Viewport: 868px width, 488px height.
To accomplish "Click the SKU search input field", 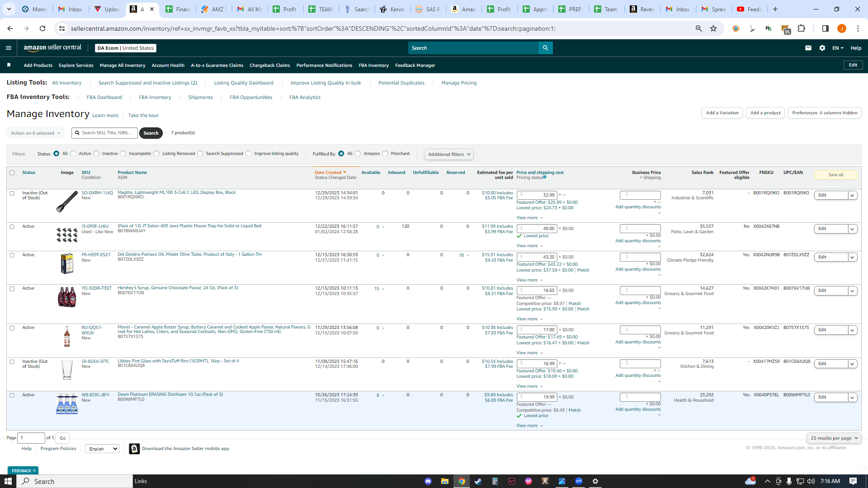I will tap(104, 133).
